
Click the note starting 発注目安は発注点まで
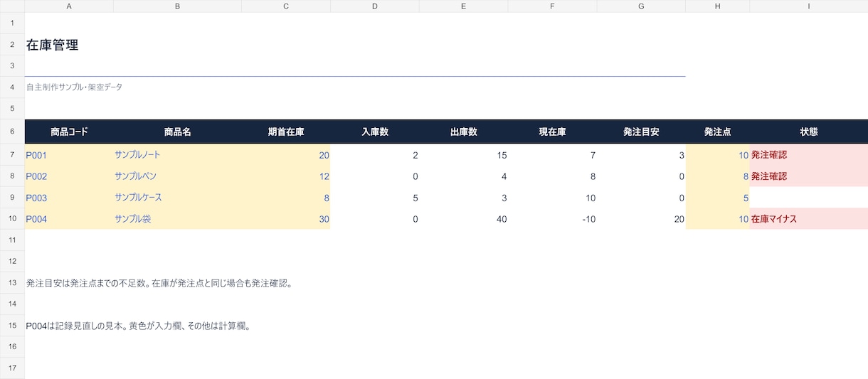point(159,283)
